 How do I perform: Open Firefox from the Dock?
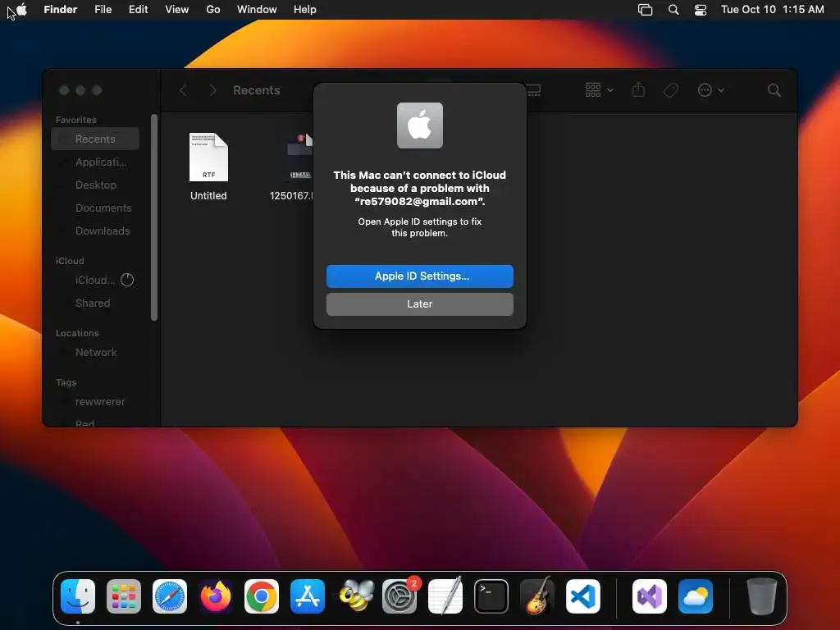coord(216,596)
